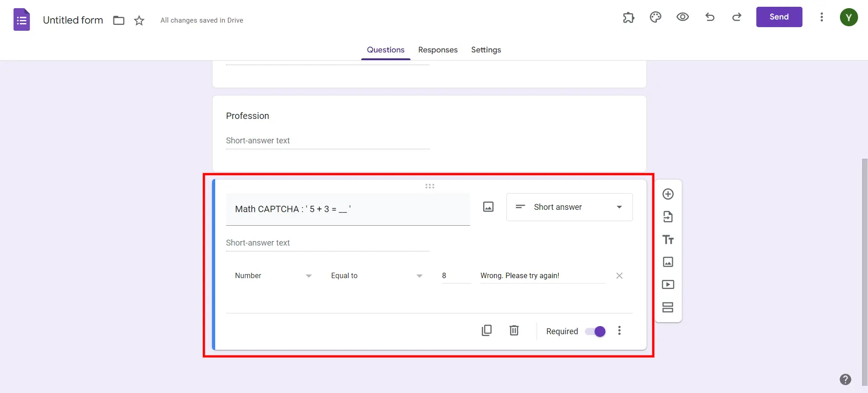
Task: Switch to the Responses tab
Action: coord(438,50)
